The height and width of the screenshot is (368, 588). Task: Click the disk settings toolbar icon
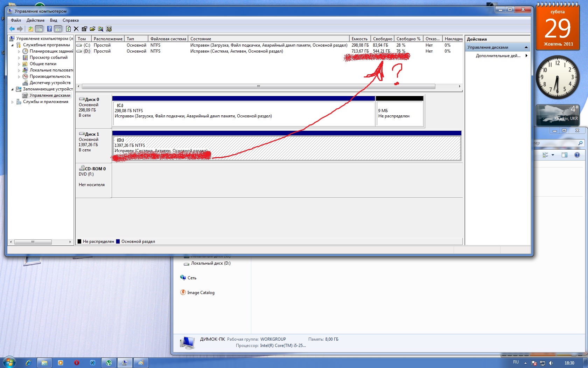point(109,29)
